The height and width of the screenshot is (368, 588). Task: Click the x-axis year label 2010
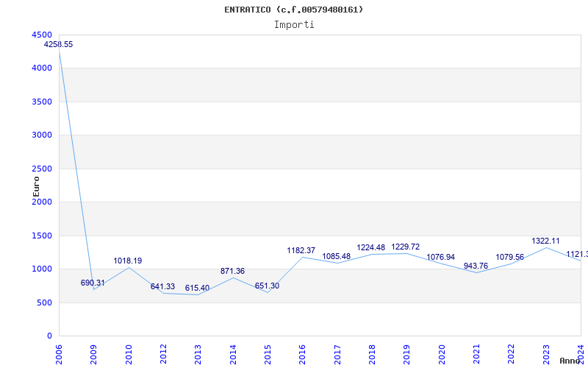(129, 355)
